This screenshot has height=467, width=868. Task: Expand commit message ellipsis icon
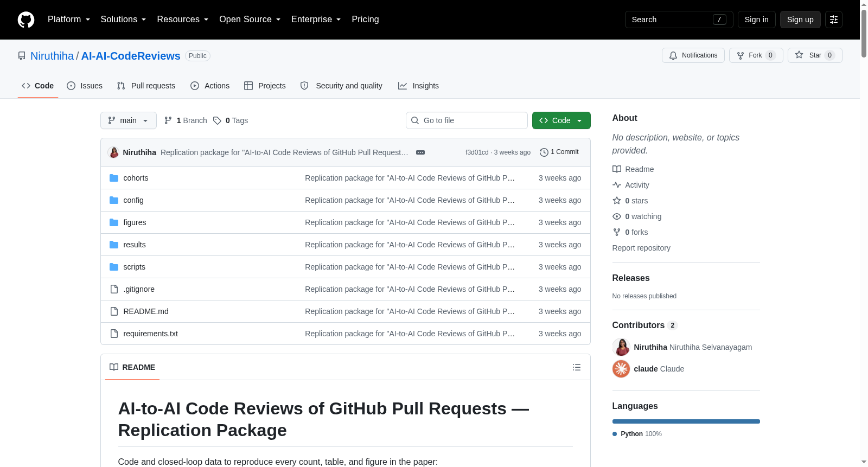coord(420,152)
